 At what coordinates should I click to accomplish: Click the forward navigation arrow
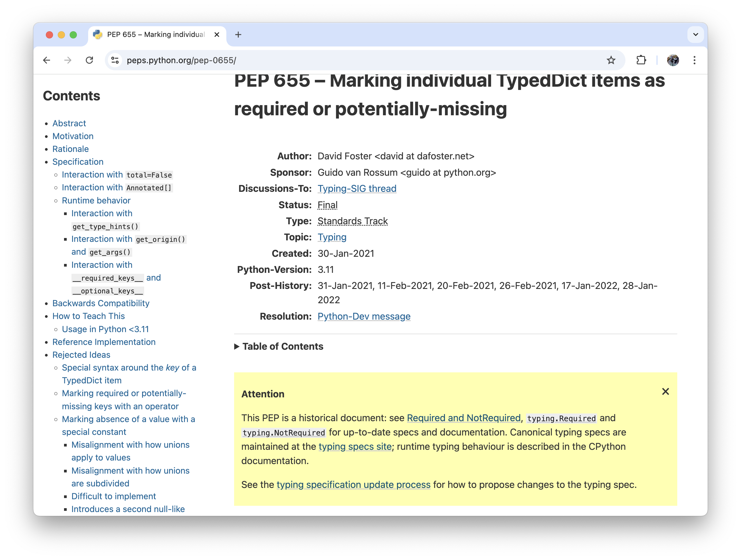coord(68,60)
